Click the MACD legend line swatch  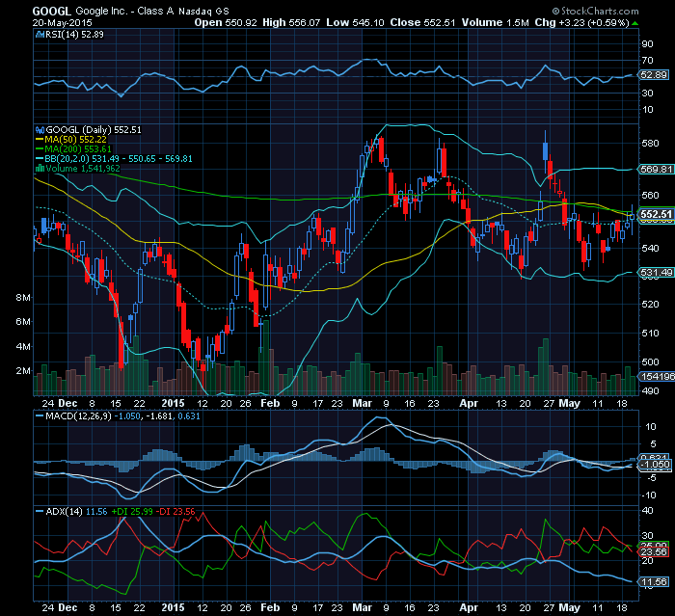pyautogui.click(x=40, y=416)
